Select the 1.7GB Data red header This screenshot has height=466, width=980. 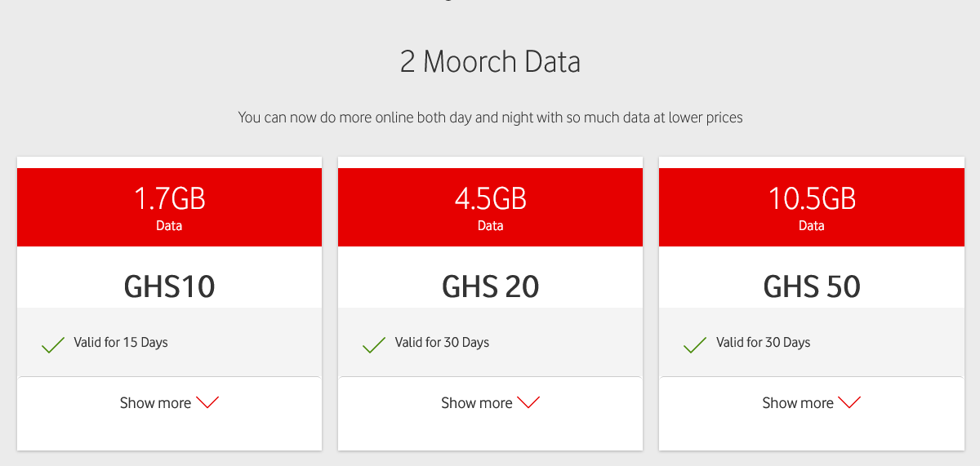[x=169, y=207]
